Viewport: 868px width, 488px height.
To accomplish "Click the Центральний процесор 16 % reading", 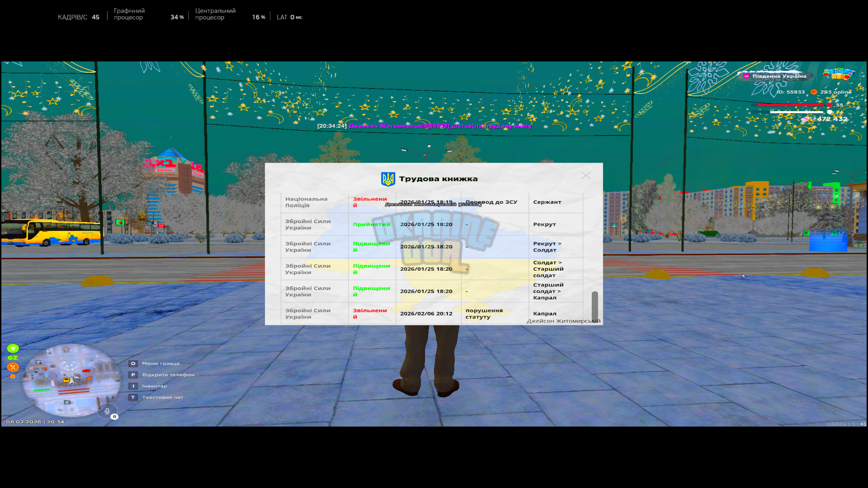I will 230,14.
